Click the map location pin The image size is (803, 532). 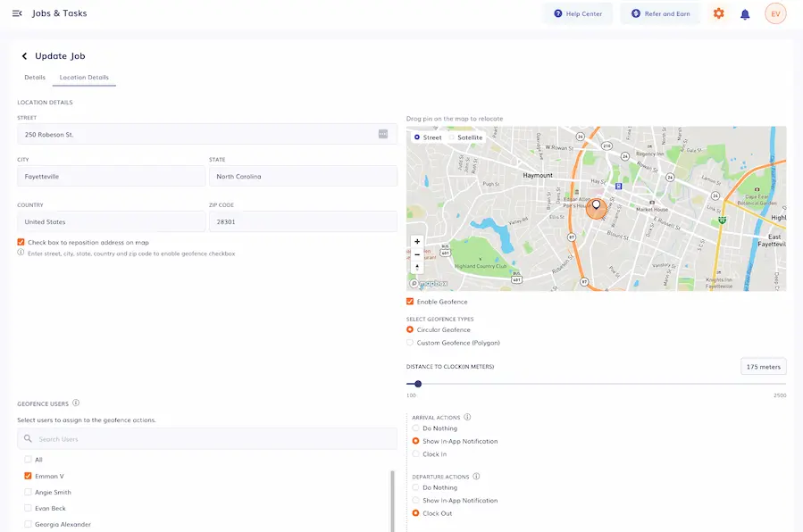[596, 205]
